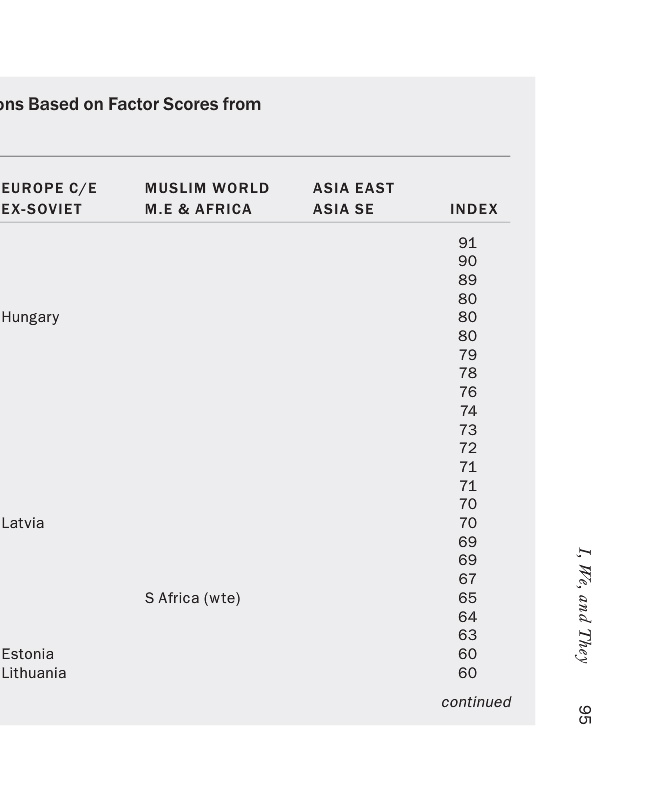Click the index value 67
Screen dimensions: 666x800
(467, 579)
